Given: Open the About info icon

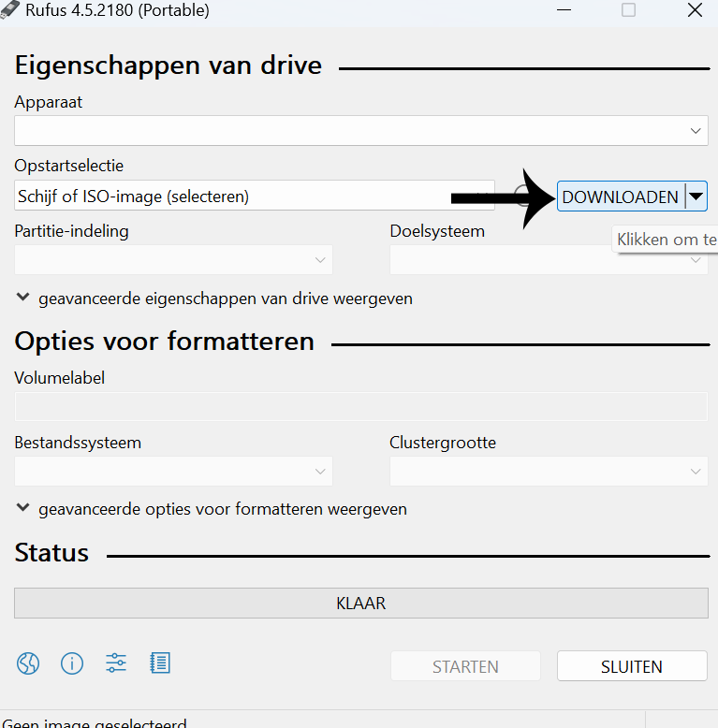Looking at the screenshot, I should (x=72, y=663).
